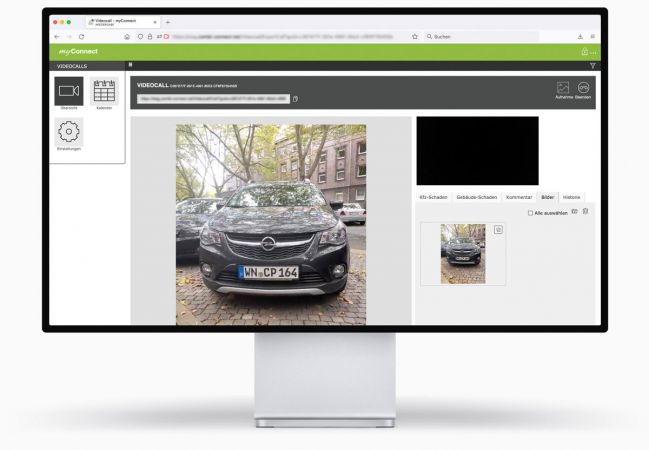Image resolution: width=649 pixels, height=450 pixels.
Task: Tick the Alle auswählen checkbox
Action: [530, 213]
